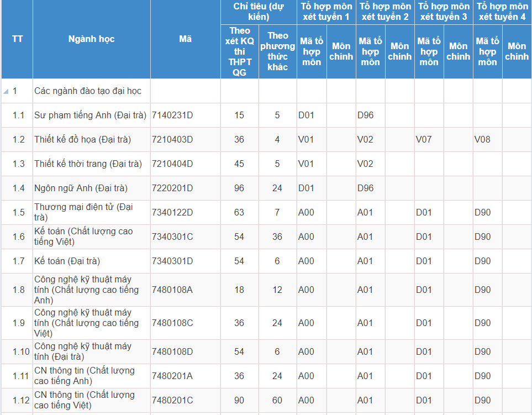Image resolution: width=532 pixels, height=415 pixels.
Task: Click 'Tổ hợp môn xét tuyển 1' header
Action: coord(326,12)
